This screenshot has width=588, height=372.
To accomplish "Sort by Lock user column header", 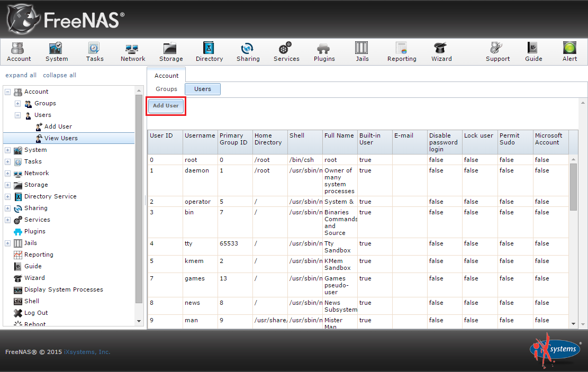I will pyautogui.click(x=480, y=142).
